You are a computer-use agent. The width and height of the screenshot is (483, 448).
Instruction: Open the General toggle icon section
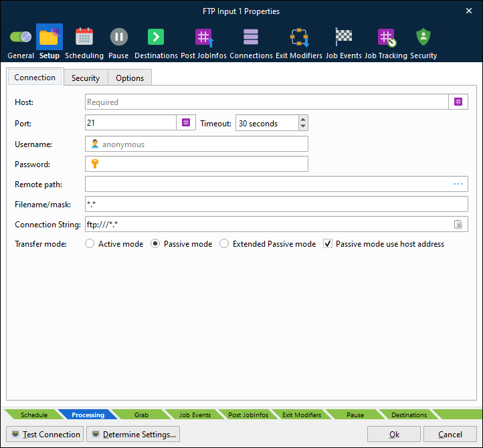(x=21, y=37)
